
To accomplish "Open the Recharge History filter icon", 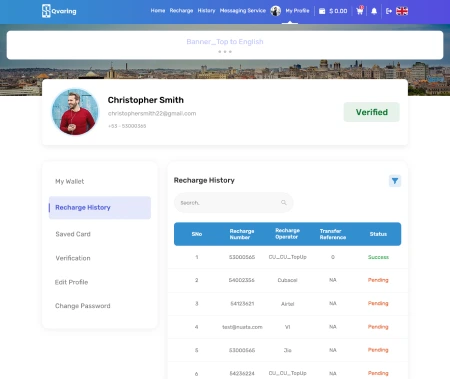I will pos(395,181).
